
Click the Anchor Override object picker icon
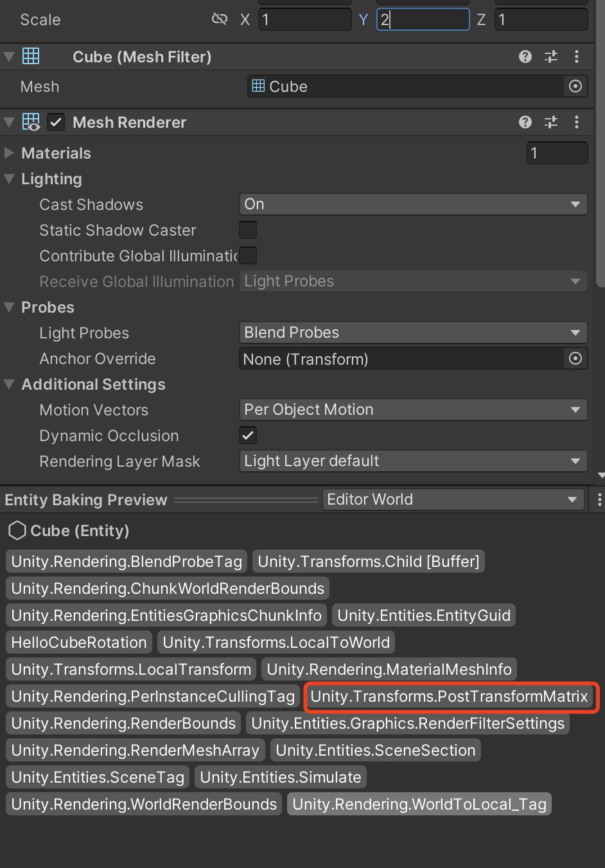click(x=575, y=358)
